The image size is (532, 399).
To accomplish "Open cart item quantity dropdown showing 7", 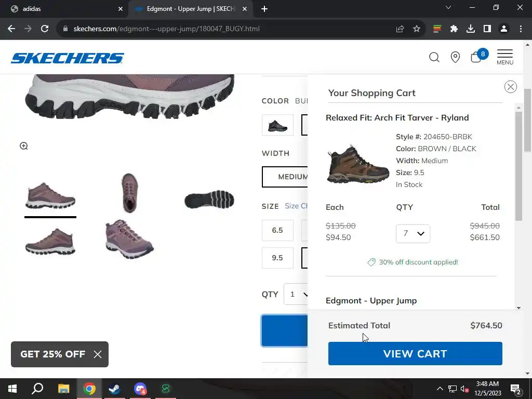I will 413,233.
